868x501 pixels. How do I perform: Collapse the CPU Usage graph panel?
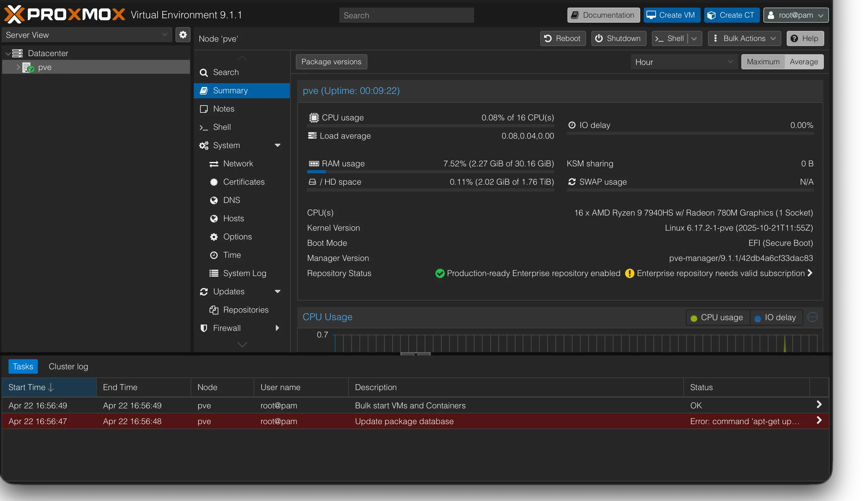812,317
